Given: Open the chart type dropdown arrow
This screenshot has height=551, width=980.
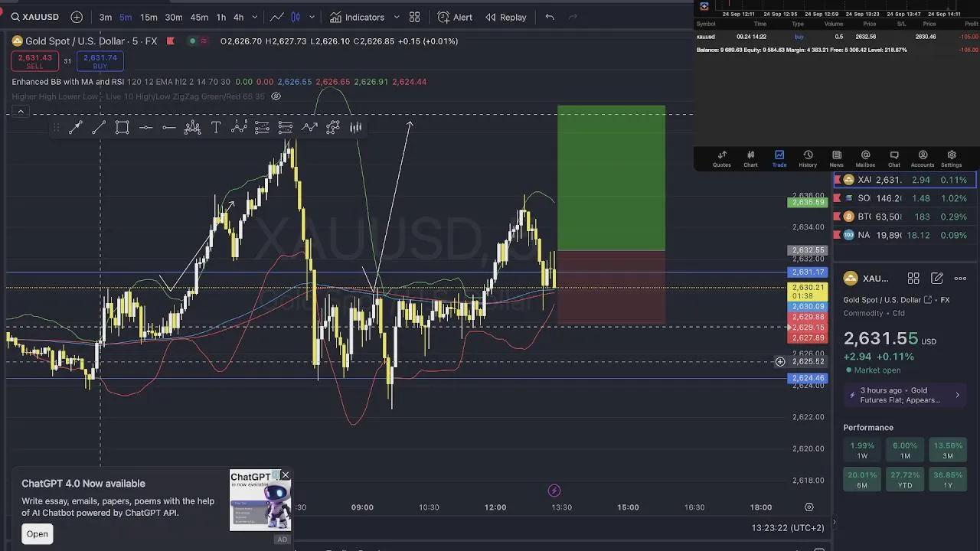Looking at the screenshot, I should point(312,17).
